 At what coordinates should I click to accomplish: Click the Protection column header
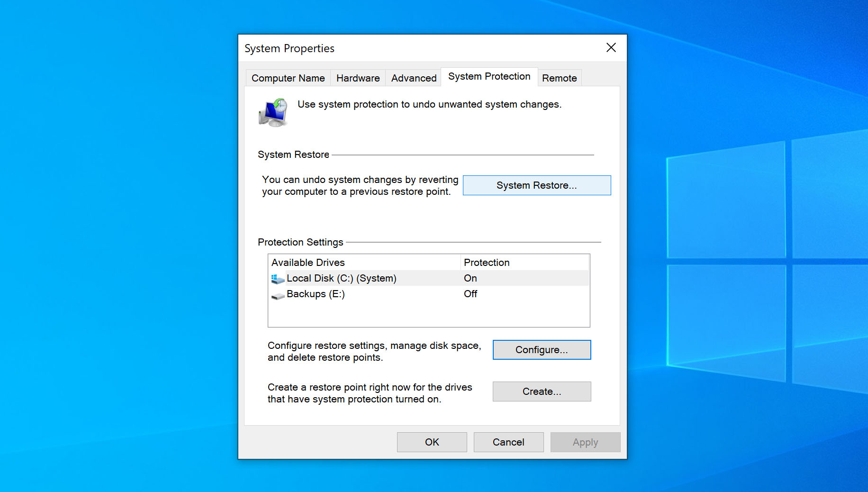524,263
